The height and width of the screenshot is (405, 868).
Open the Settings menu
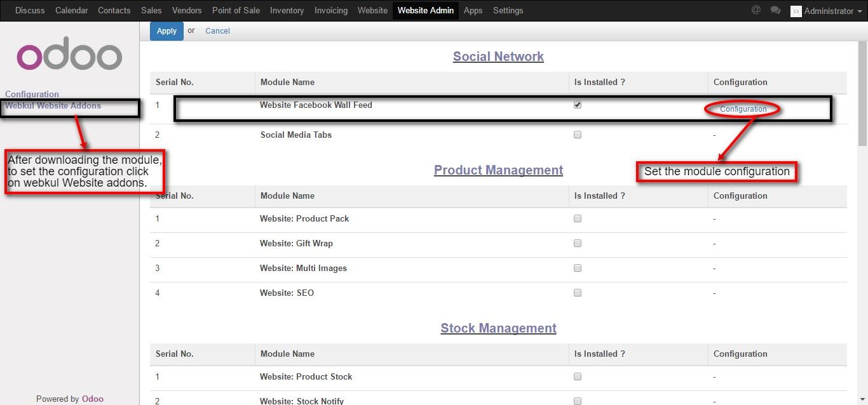pyautogui.click(x=508, y=10)
